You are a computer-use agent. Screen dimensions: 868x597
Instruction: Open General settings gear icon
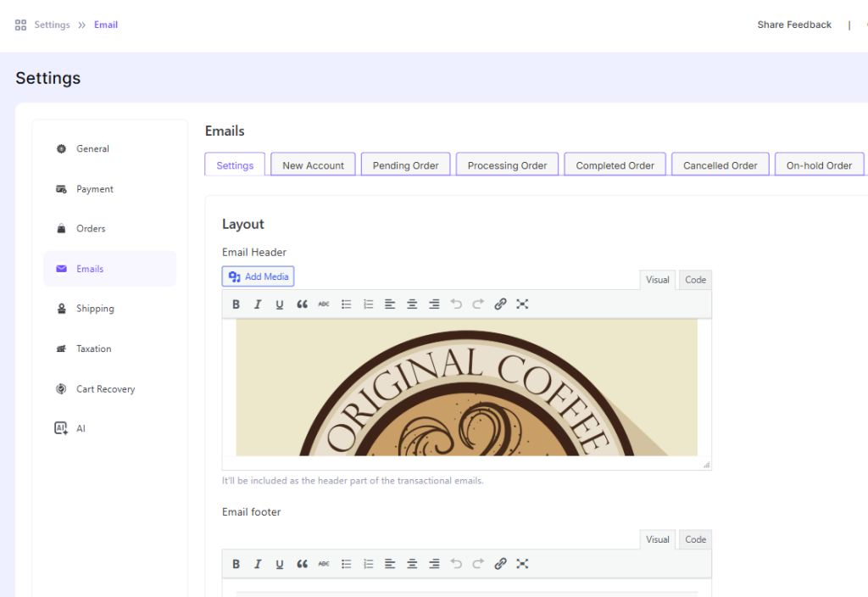point(61,148)
